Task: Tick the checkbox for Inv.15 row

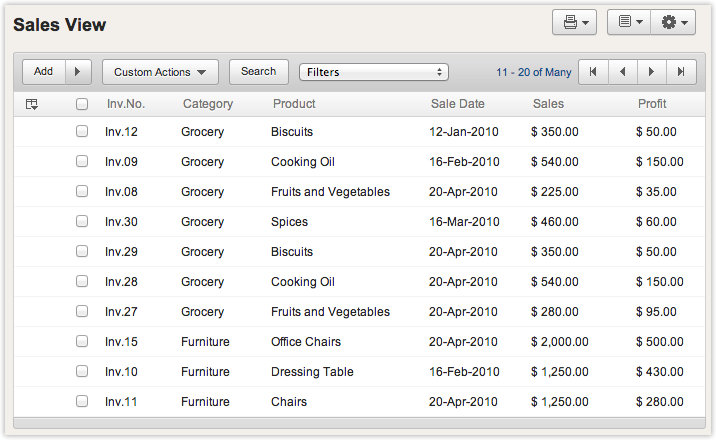Action: pyautogui.click(x=82, y=341)
